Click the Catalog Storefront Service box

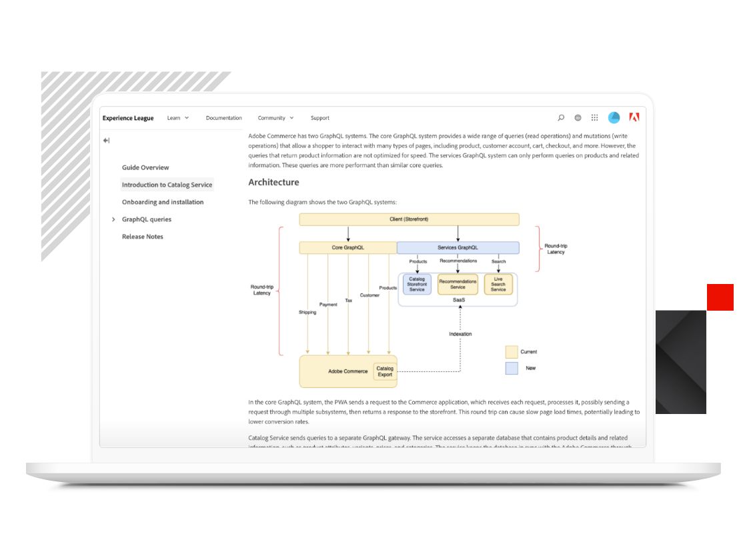(x=417, y=284)
